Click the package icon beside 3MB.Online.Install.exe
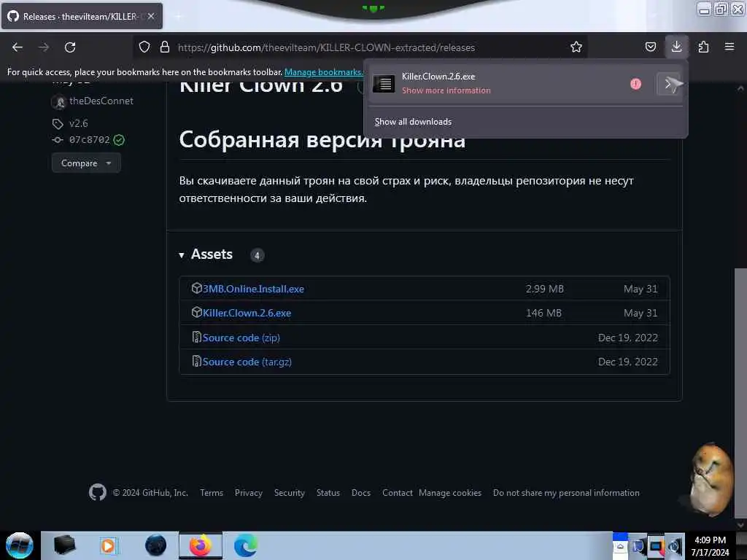Image resolution: width=747 pixels, height=560 pixels. coord(196,288)
